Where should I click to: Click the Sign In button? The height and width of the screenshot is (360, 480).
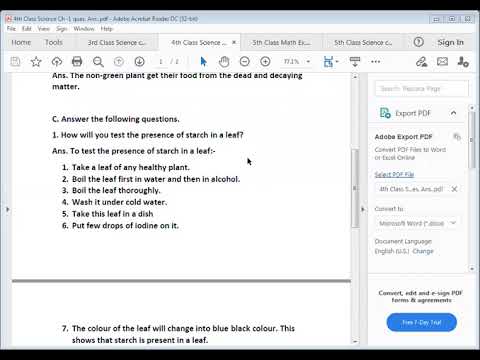(450, 42)
